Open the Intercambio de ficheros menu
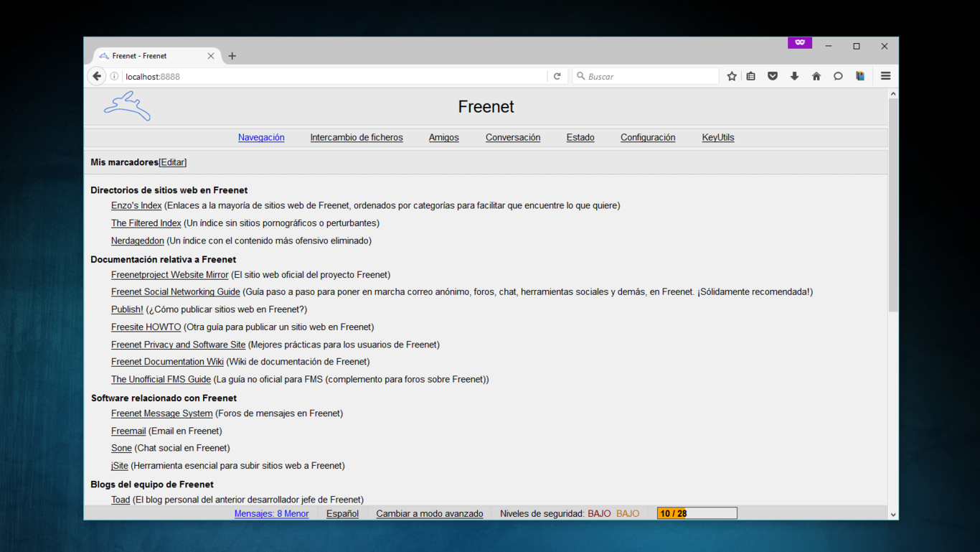 (x=357, y=137)
